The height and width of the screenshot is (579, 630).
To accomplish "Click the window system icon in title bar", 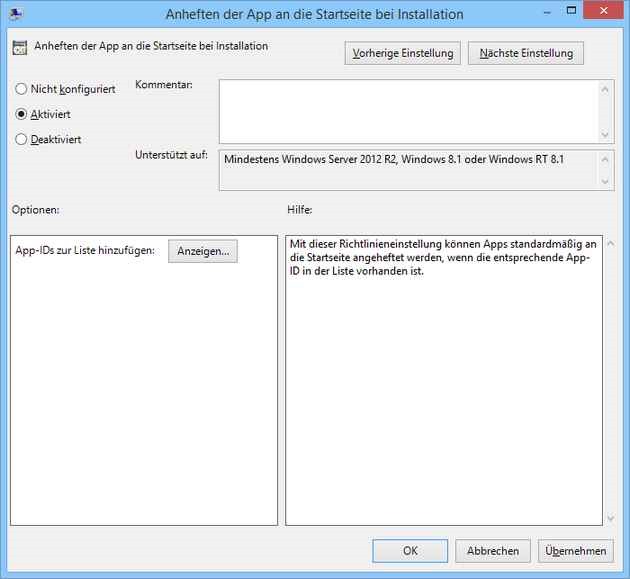I will (17, 14).
